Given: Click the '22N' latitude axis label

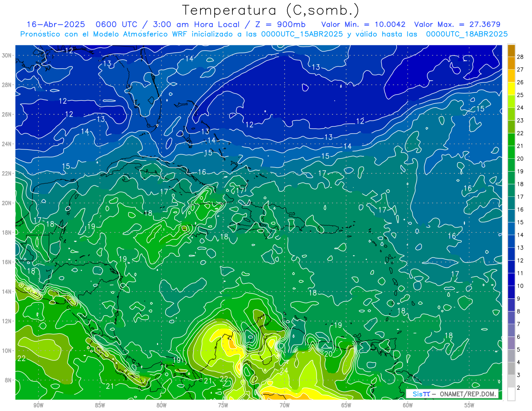Looking at the screenshot, I should (7, 173).
